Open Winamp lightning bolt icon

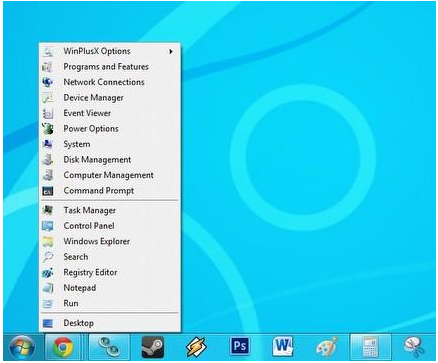[x=196, y=347]
